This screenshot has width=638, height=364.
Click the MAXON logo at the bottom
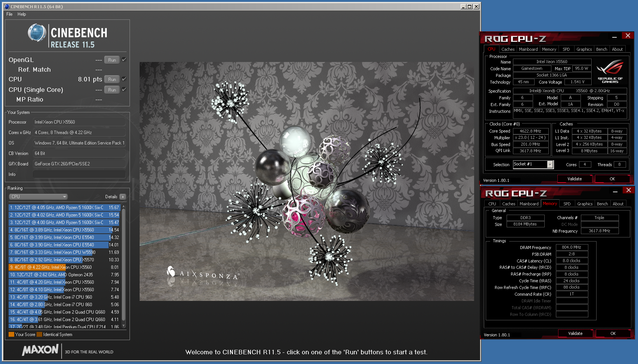(40, 350)
